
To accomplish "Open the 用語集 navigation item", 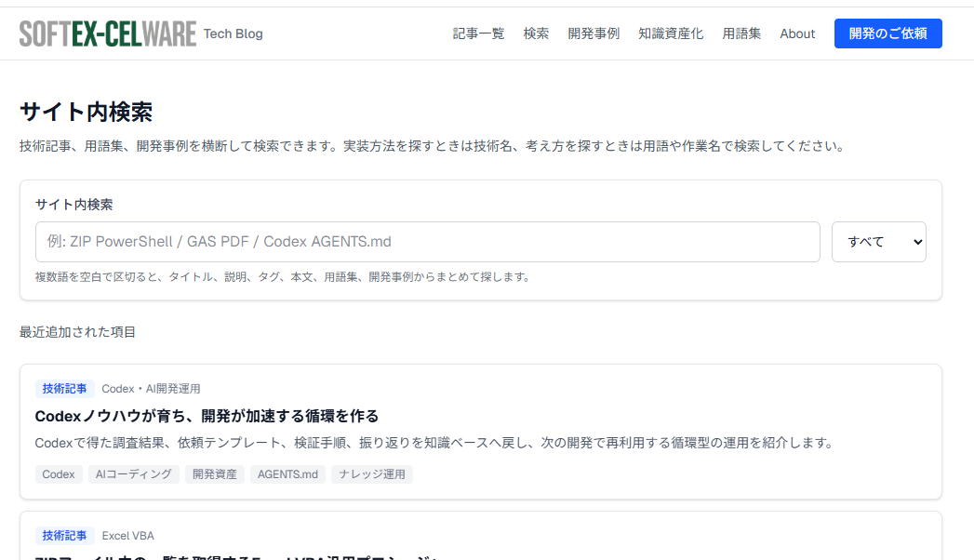I will [x=741, y=33].
